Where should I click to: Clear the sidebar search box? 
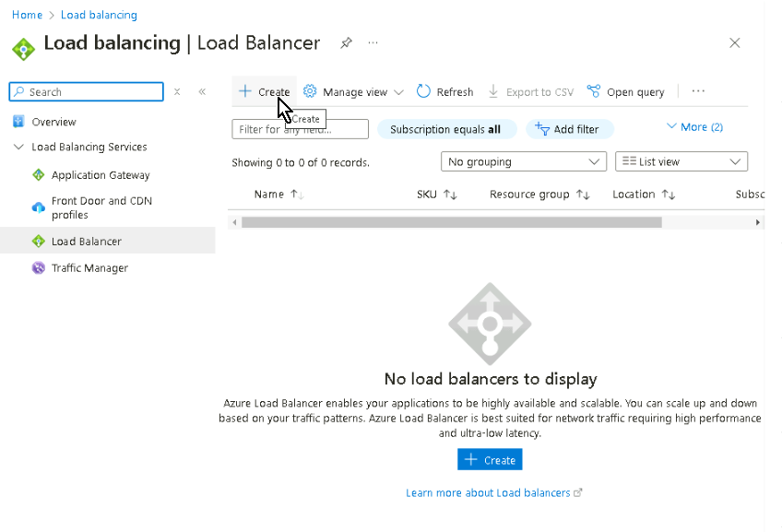pyautogui.click(x=177, y=92)
